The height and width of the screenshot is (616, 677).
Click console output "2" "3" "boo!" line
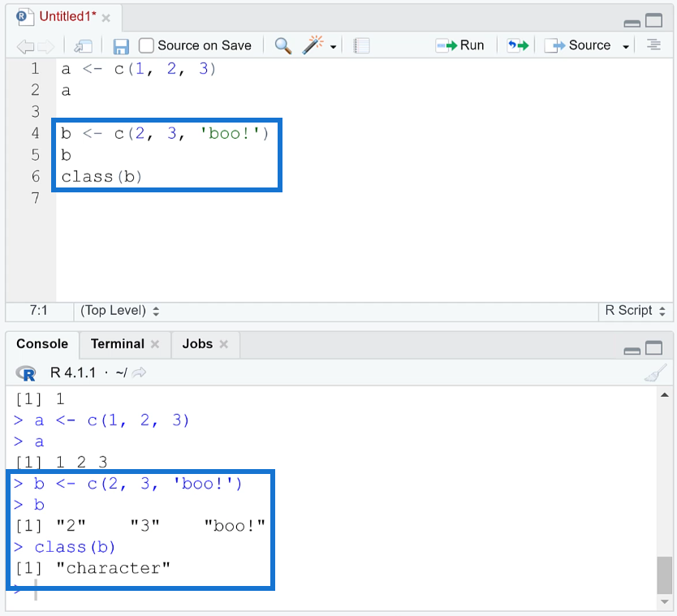140,526
